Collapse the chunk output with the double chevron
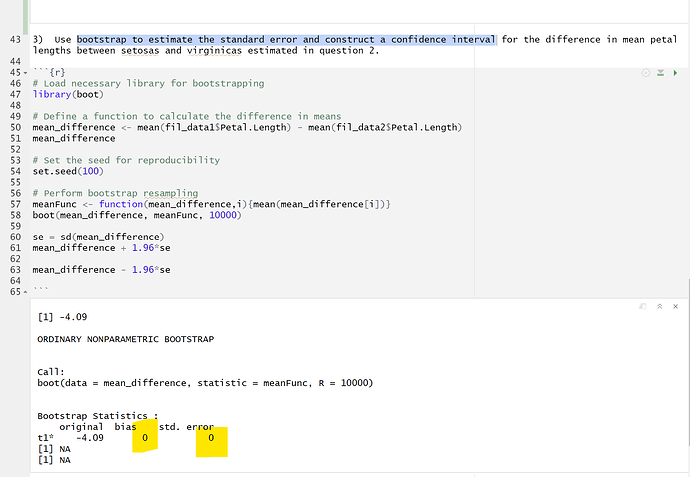The width and height of the screenshot is (690, 477). 660,306
